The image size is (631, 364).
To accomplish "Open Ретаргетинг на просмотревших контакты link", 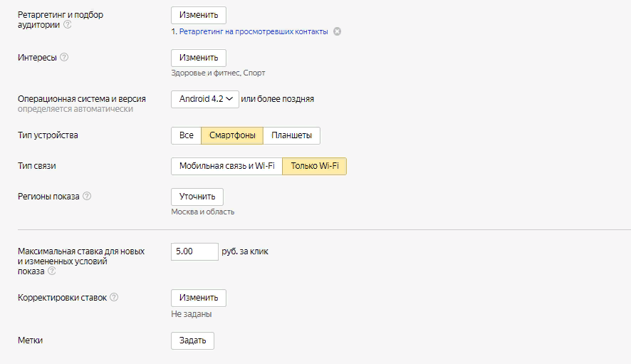I will [254, 31].
